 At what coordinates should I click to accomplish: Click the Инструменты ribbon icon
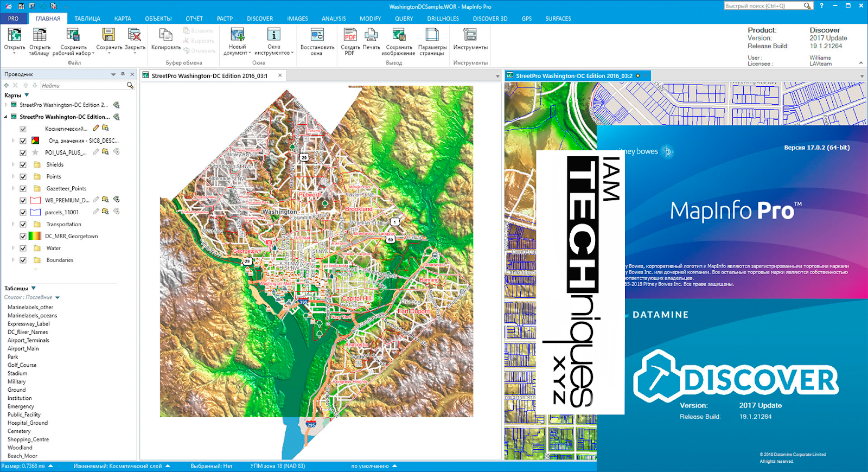click(x=470, y=35)
